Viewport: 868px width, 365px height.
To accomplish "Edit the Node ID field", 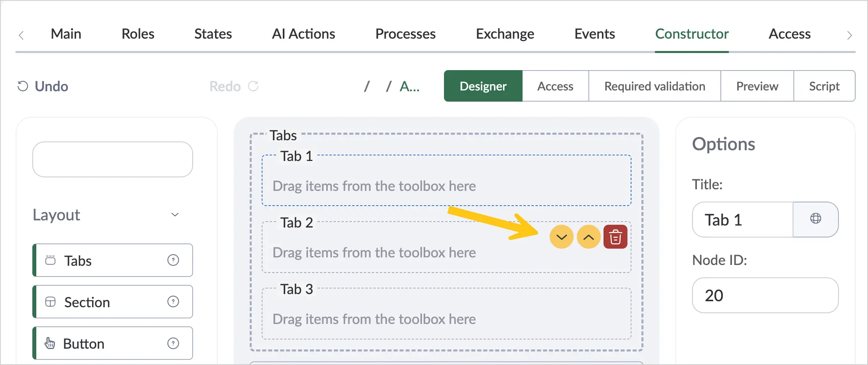I will [765, 295].
